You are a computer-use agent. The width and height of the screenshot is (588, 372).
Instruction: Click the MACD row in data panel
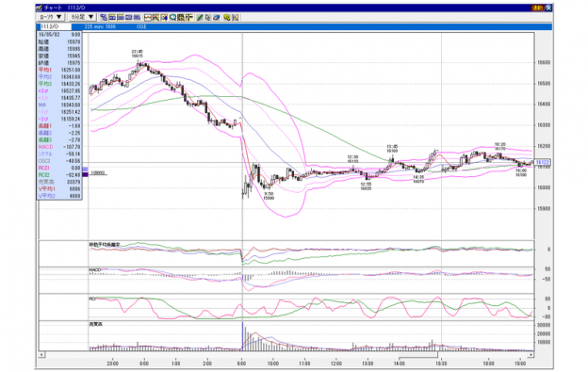59,147
